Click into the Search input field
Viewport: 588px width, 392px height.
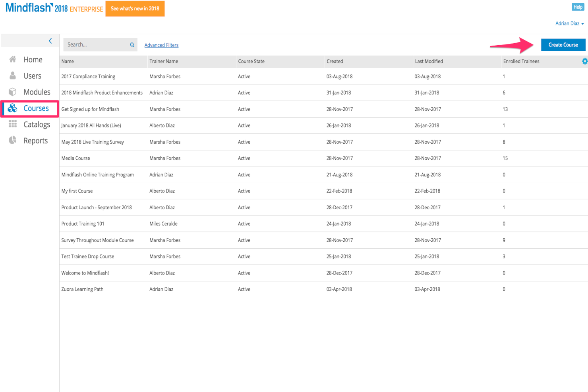(96, 45)
